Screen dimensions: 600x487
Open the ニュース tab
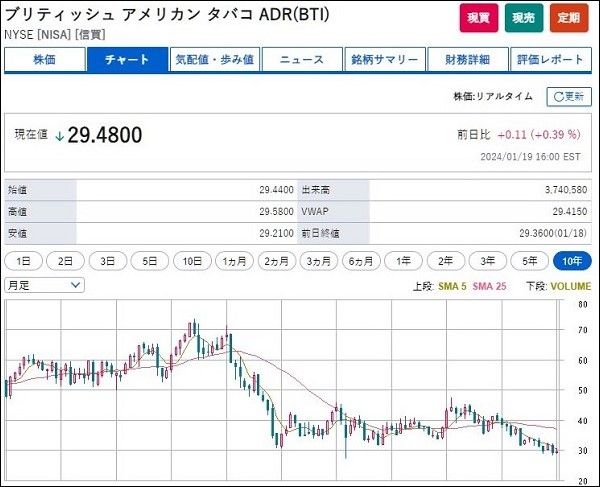coord(302,60)
